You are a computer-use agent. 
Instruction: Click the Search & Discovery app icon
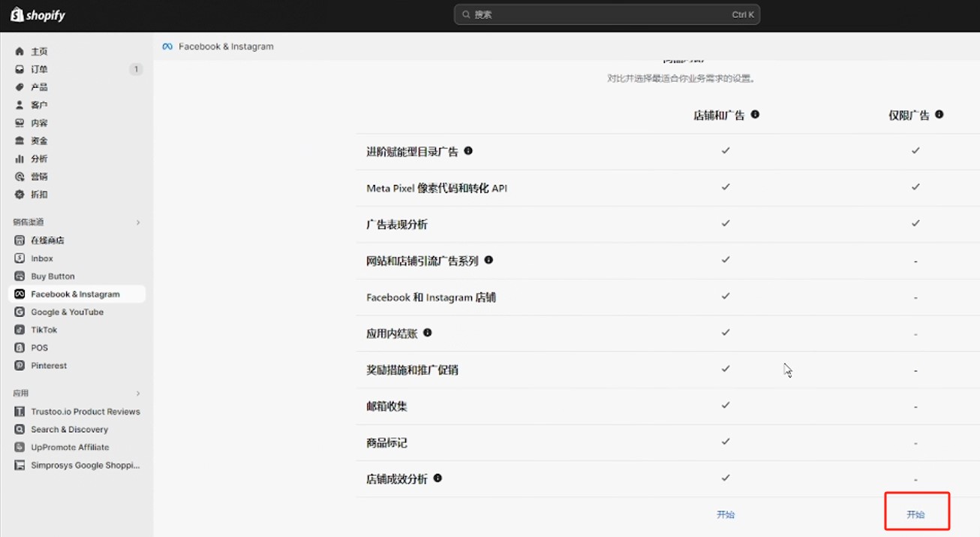point(20,430)
